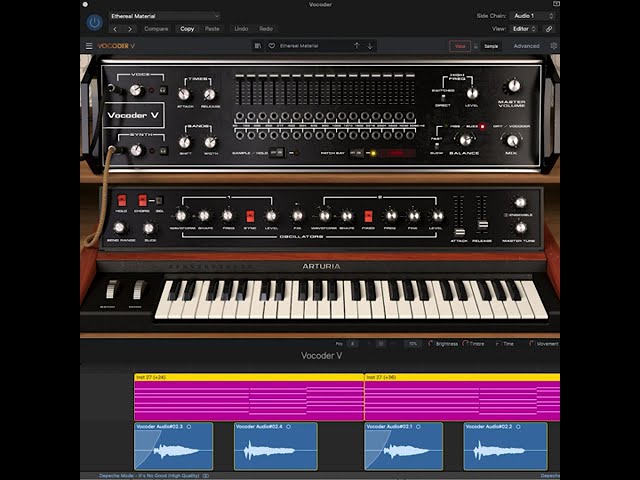
Task: Toggle the High Freq Switched/Direct switch
Action: coord(443,98)
